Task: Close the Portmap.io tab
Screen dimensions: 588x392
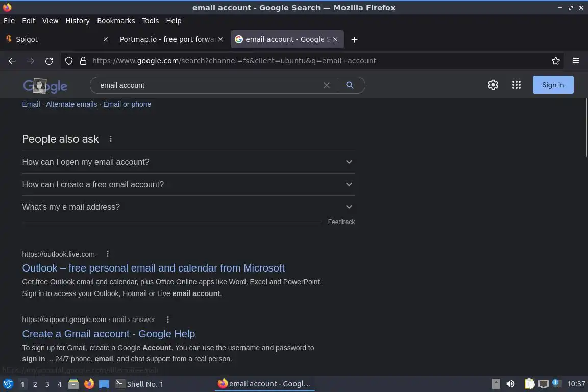Action: (220, 39)
